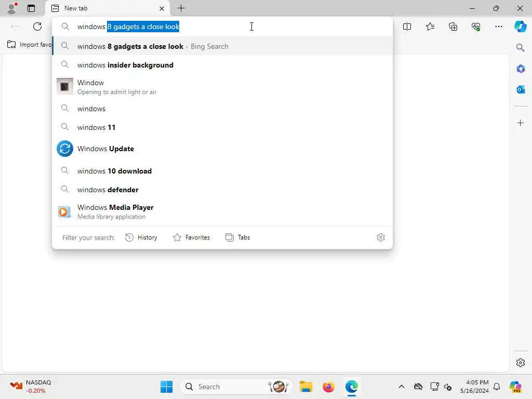Viewport: 532px width, 399px height.
Task: Open the Collections icon
Action: point(453,26)
